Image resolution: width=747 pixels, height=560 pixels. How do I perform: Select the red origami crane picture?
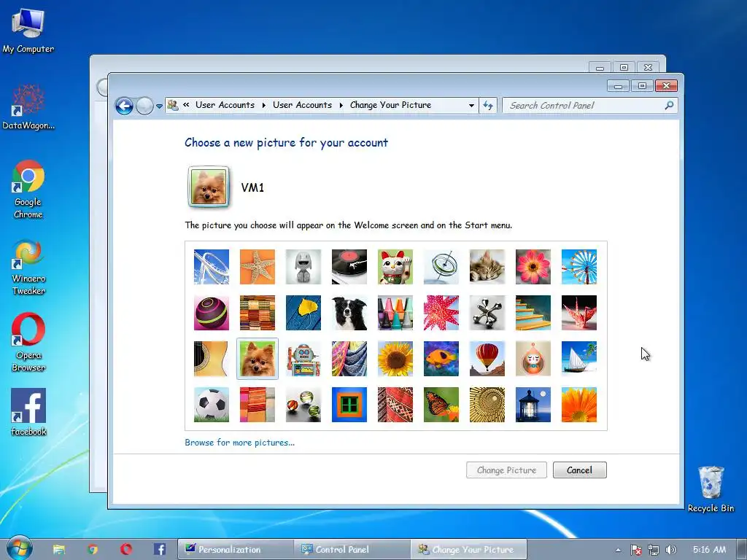tap(578, 313)
